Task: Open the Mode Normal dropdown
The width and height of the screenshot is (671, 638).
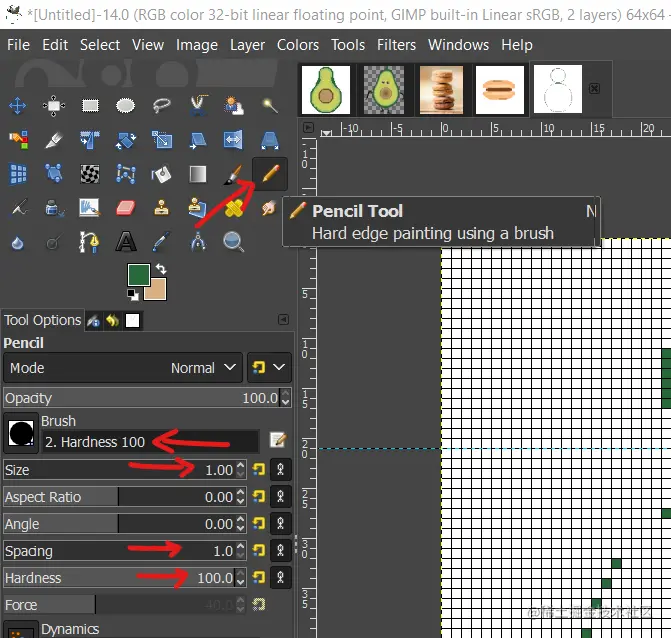Action: [123, 368]
